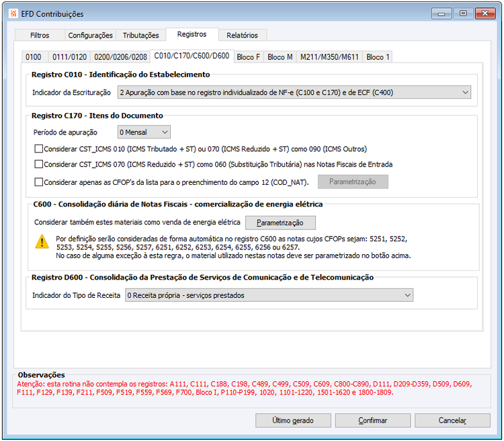Image resolution: width=504 pixels, height=441 pixels.
Task: Open the Relatórios tab
Action: pyautogui.click(x=242, y=36)
